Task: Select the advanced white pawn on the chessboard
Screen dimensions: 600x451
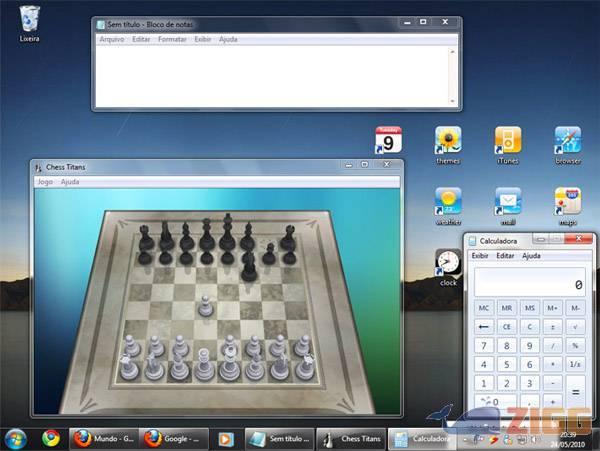Action: click(206, 303)
